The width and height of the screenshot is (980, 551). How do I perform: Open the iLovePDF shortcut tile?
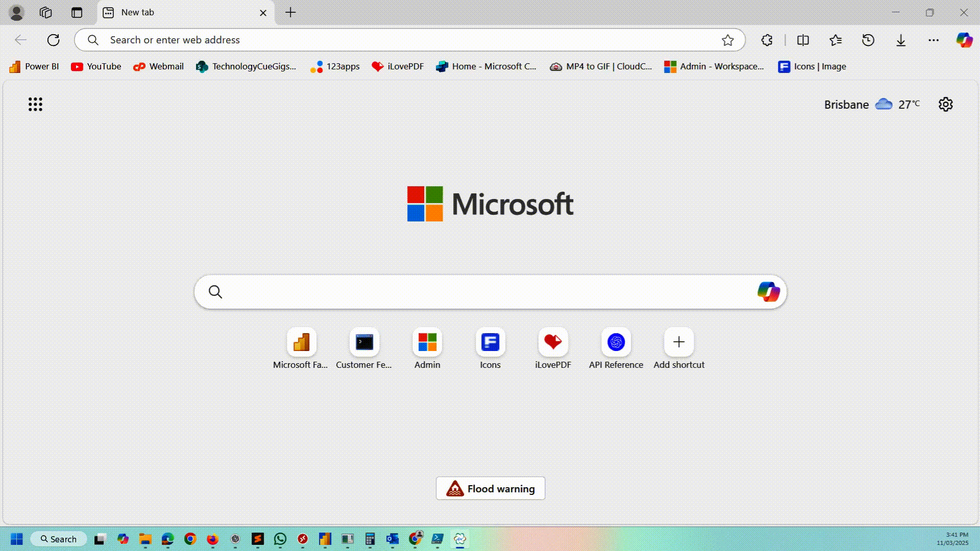click(x=553, y=342)
